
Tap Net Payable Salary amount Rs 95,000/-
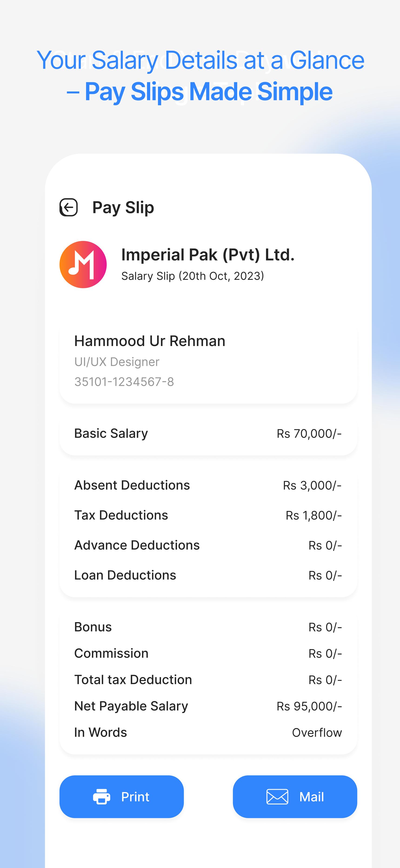[x=310, y=706]
